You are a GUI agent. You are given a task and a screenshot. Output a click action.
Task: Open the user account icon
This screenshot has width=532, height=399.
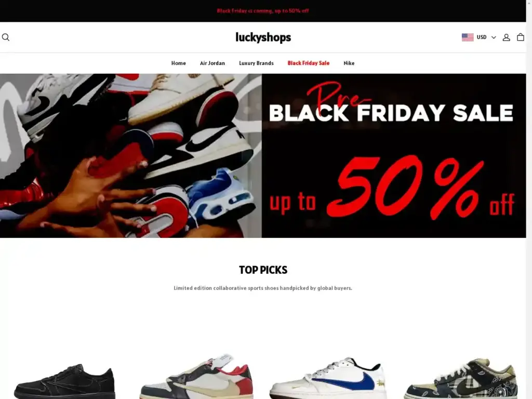506,37
